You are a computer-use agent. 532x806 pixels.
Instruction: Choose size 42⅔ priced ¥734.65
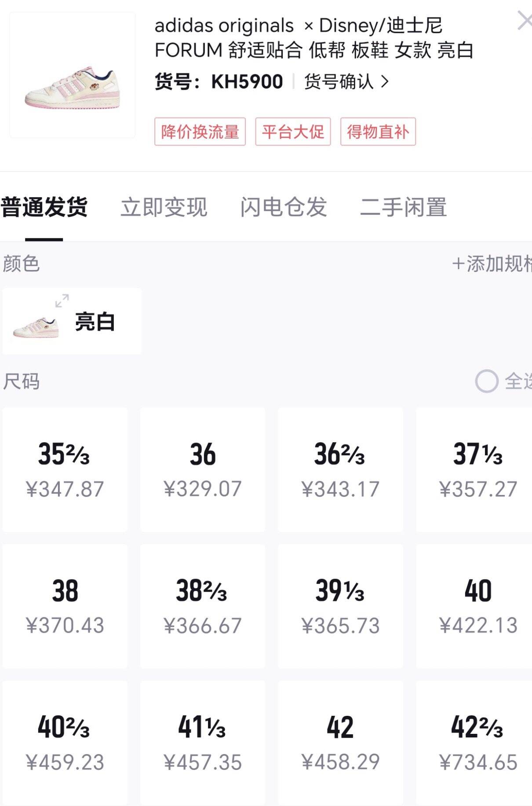pos(474,743)
